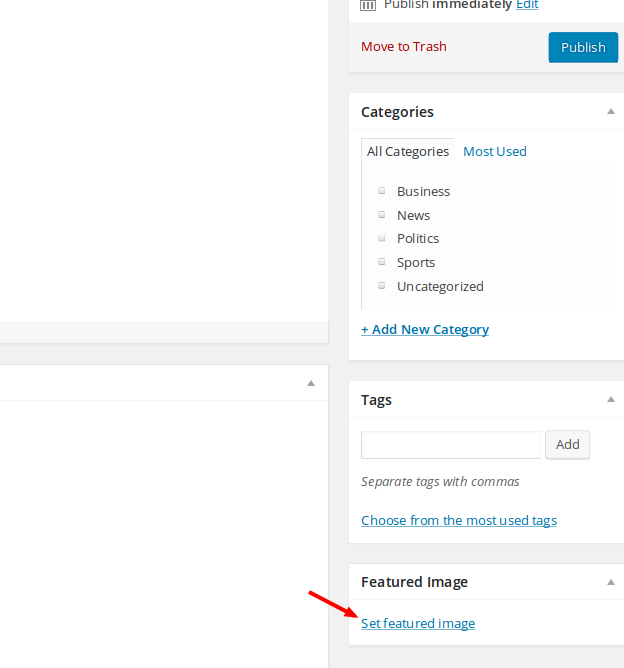Open Choose from the most used tags
Viewport: 624px width, 668px height.
459,521
